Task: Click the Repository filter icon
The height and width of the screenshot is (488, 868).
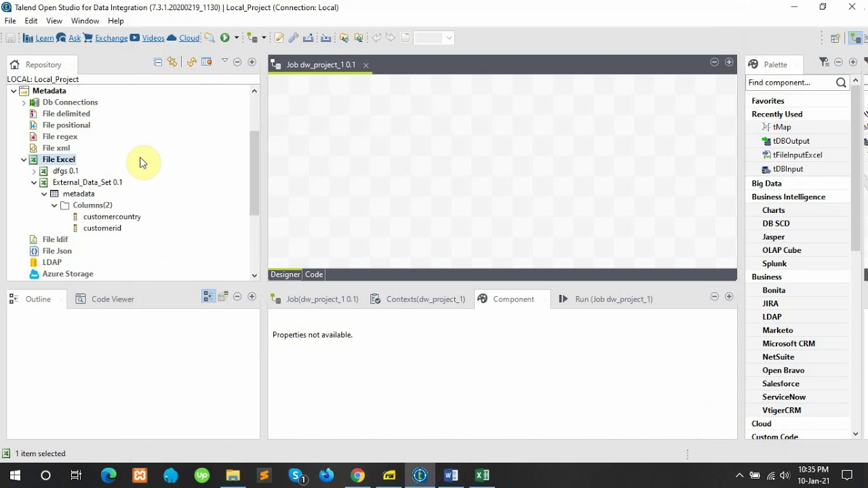Action: [207, 62]
